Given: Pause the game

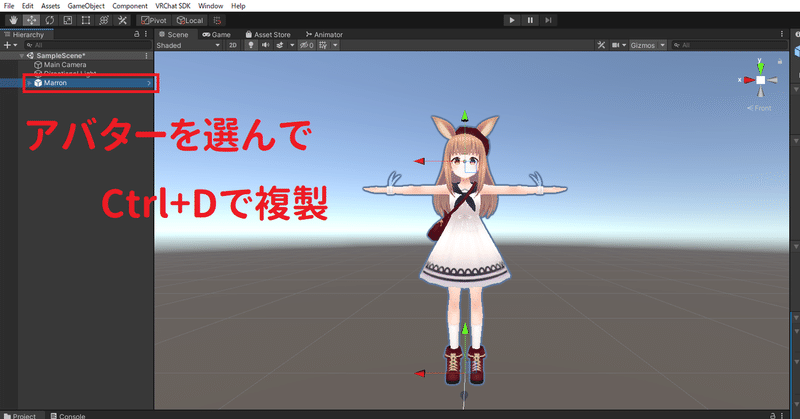Looking at the screenshot, I should coord(530,20).
